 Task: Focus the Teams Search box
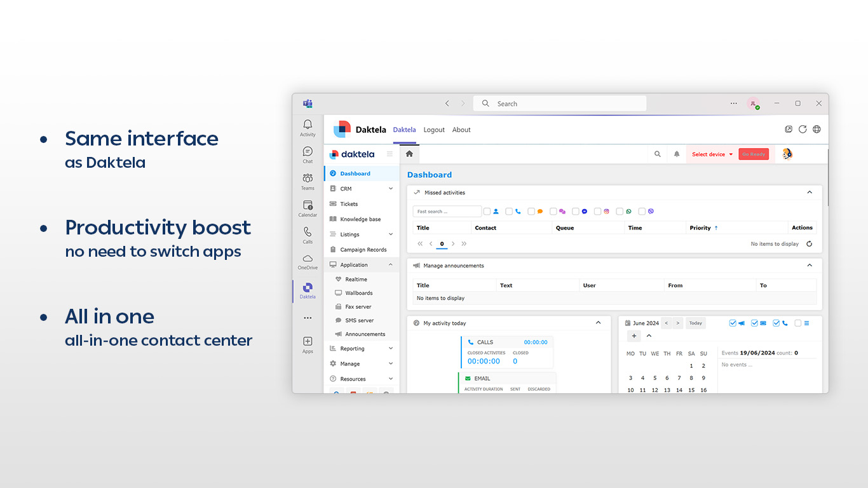pyautogui.click(x=560, y=104)
